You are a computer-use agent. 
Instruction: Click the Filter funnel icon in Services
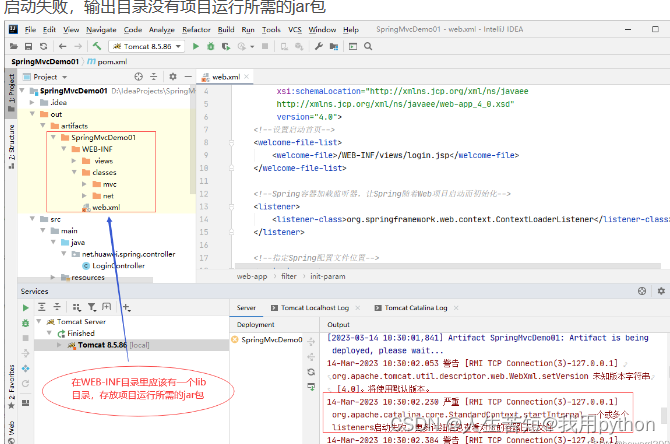(92, 307)
